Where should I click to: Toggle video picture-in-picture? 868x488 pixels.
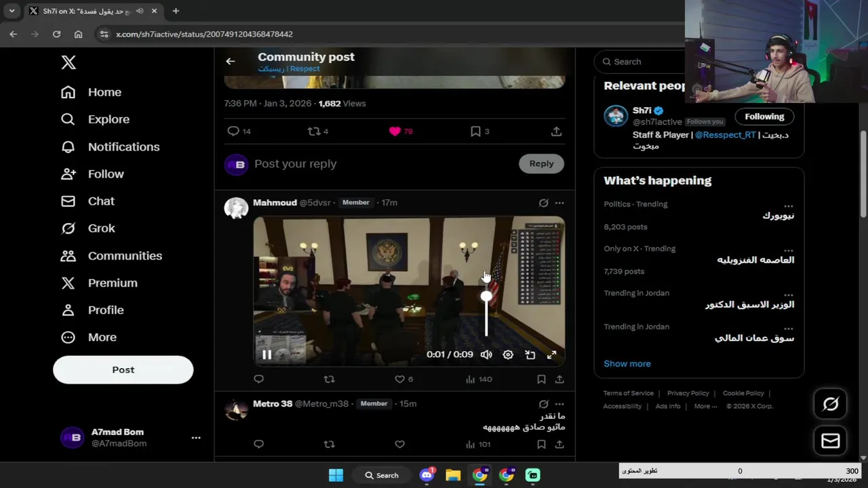coord(530,354)
